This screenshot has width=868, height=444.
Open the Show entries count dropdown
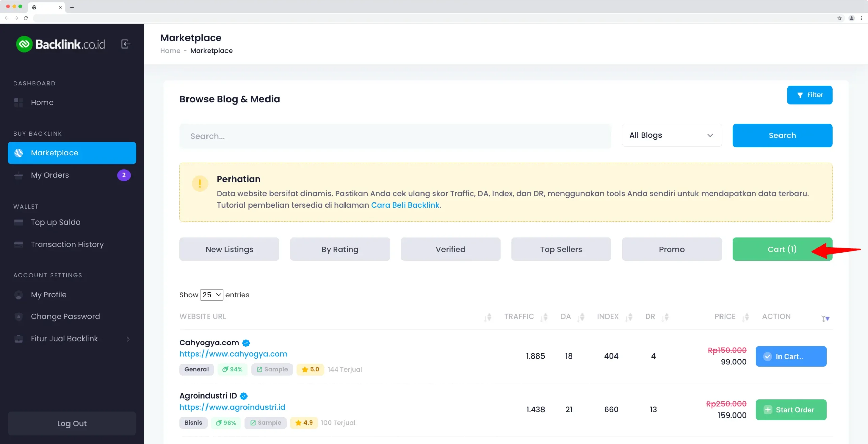[x=212, y=295]
